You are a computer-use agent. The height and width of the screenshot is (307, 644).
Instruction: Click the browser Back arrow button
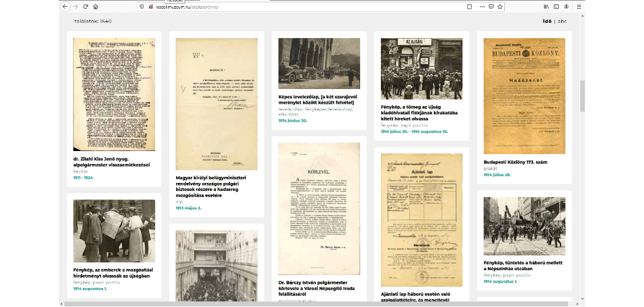point(66,6)
